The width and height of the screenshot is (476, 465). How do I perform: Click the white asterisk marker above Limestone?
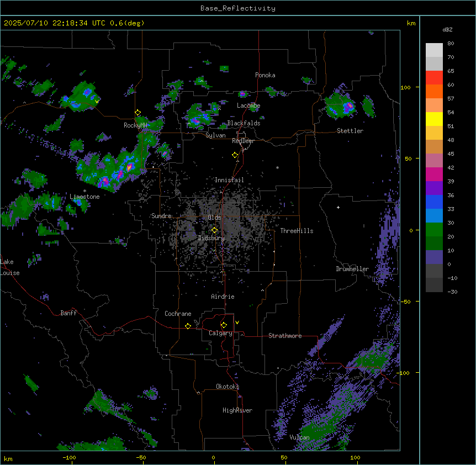(84, 191)
